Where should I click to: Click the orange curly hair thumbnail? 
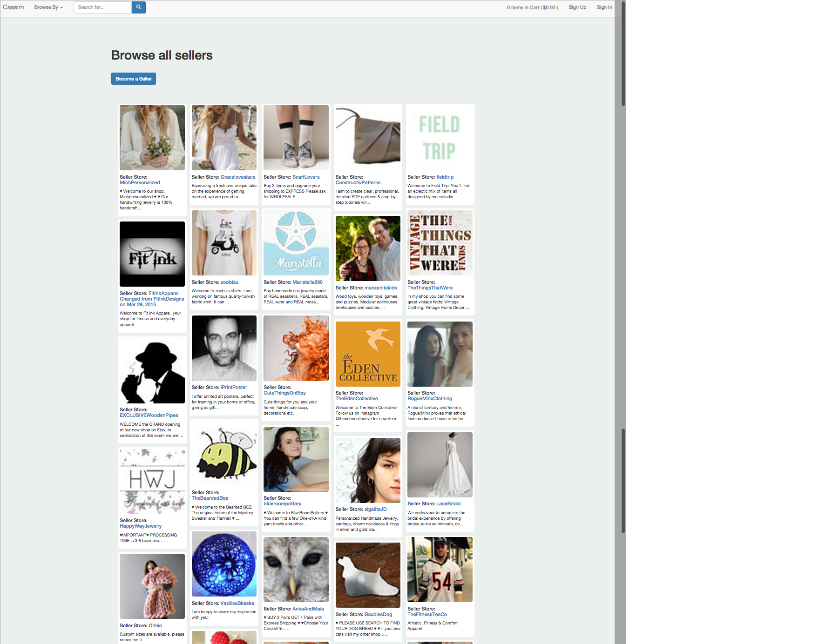[296, 348]
